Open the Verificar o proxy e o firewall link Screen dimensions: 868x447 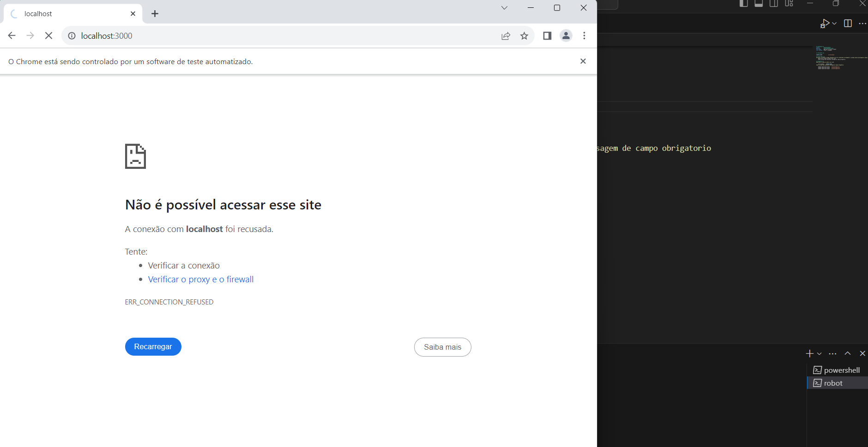(201, 279)
